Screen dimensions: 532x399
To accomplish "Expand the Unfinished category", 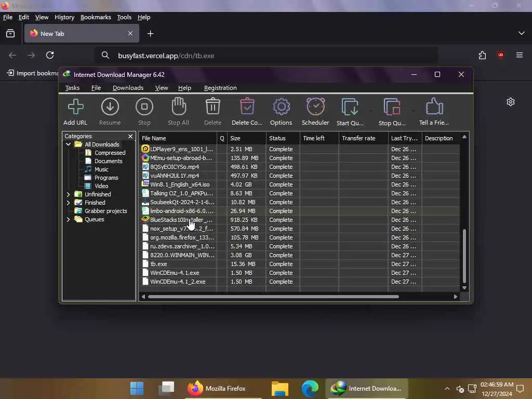I will (68, 194).
